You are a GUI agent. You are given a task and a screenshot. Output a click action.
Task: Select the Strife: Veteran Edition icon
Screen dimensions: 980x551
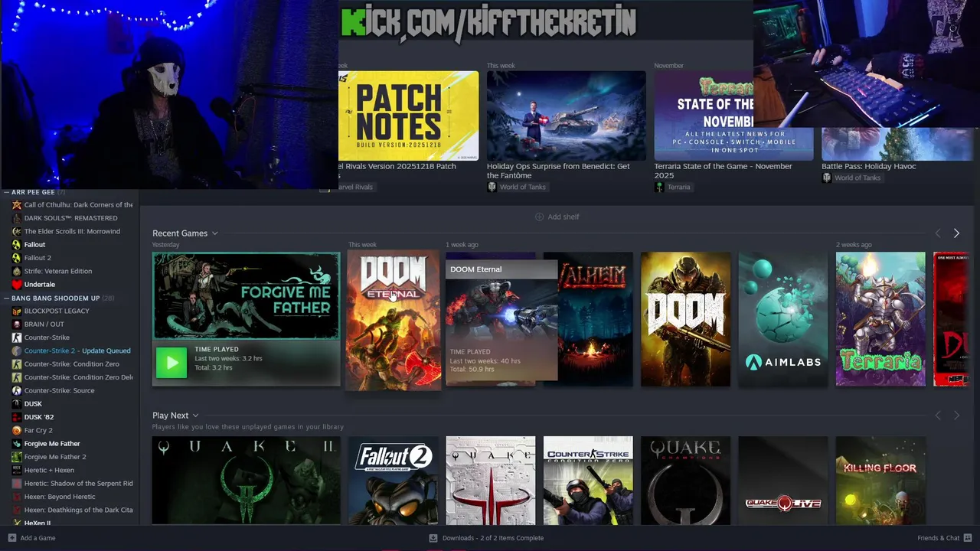tap(17, 271)
